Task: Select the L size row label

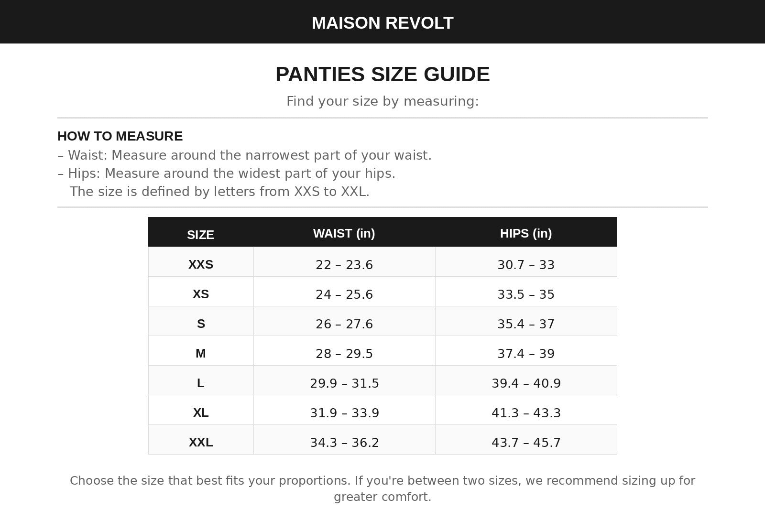Action: pyautogui.click(x=201, y=383)
